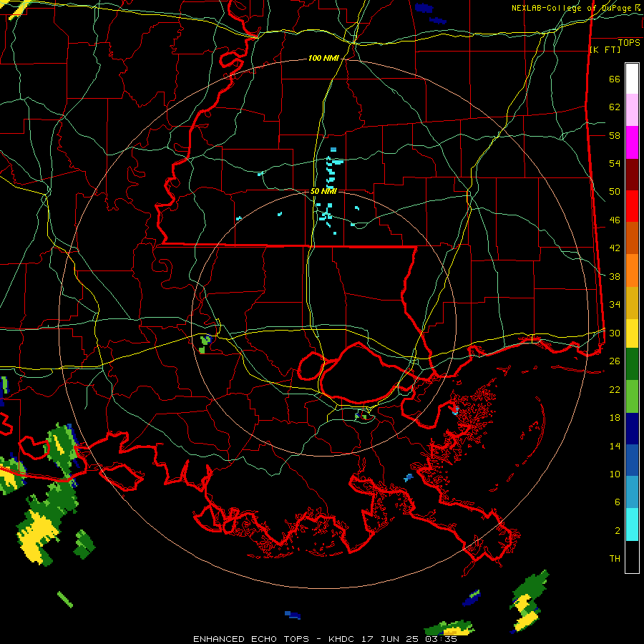Click the 14 legend value
Image resolution: width=644 pixels, height=644 pixels.
click(615, 446)
